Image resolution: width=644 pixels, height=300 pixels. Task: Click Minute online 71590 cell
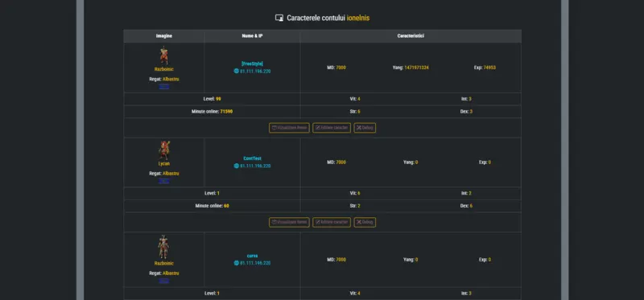tap(212, 112)
